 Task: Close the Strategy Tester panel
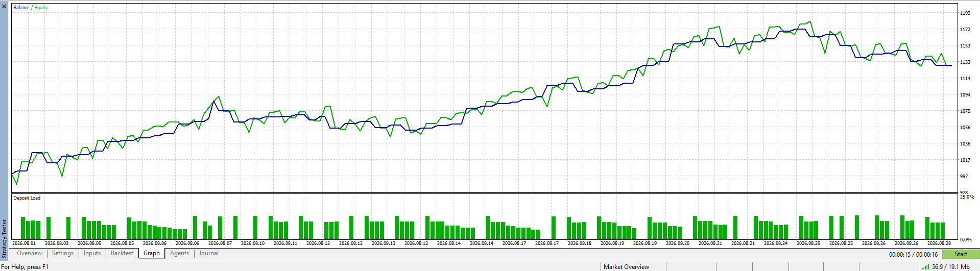coord(4,7)
